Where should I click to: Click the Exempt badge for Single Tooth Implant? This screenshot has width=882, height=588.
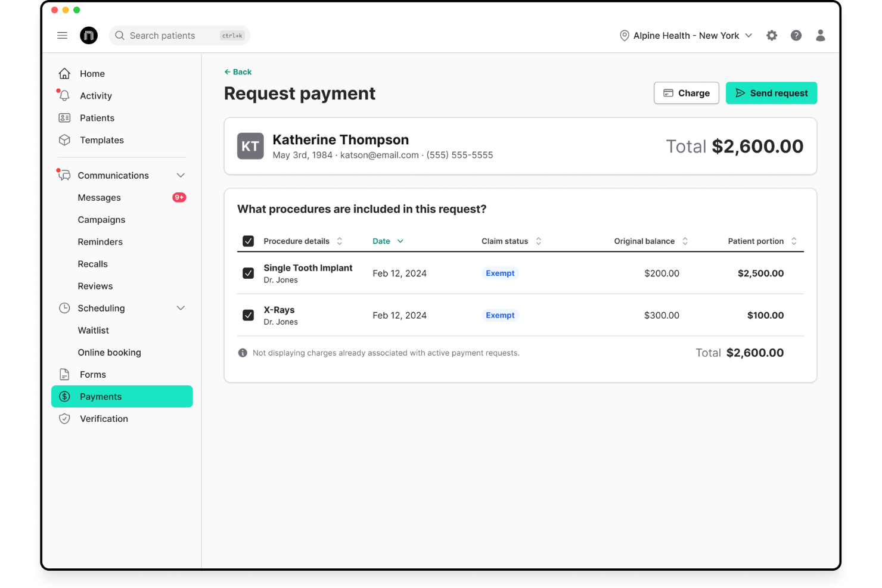coord(500,273)
